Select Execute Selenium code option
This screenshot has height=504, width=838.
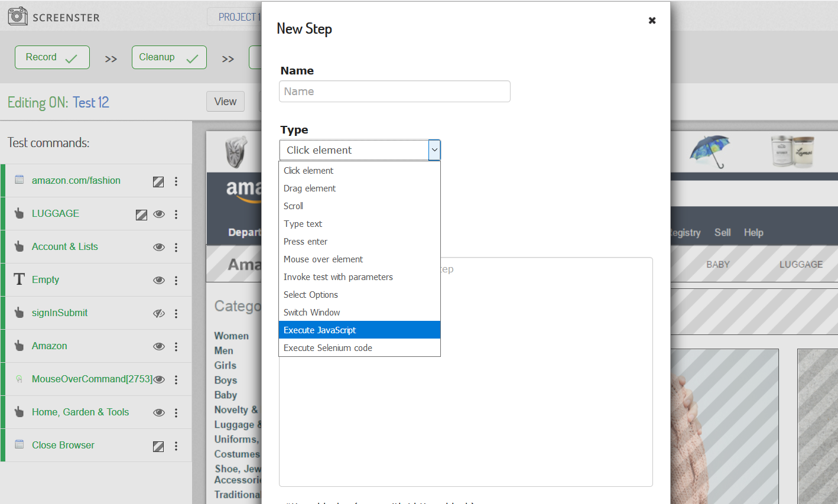click(359, 347)
